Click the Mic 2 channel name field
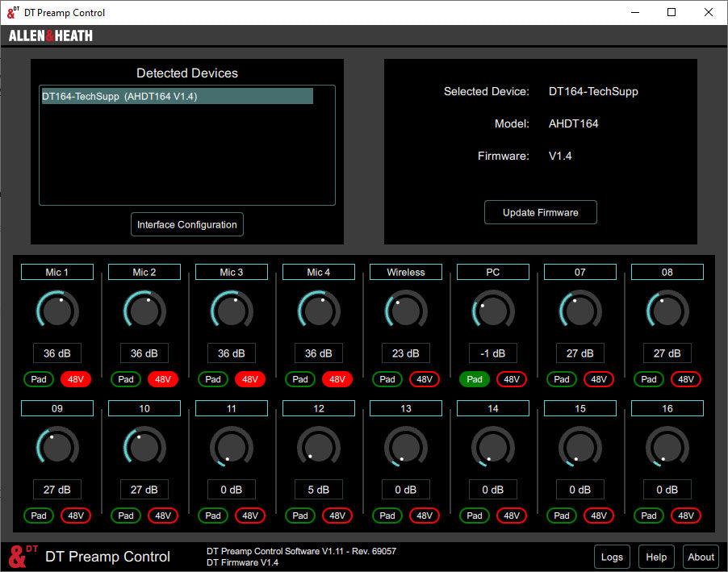The image size is (728, 572). coord(144,273)
